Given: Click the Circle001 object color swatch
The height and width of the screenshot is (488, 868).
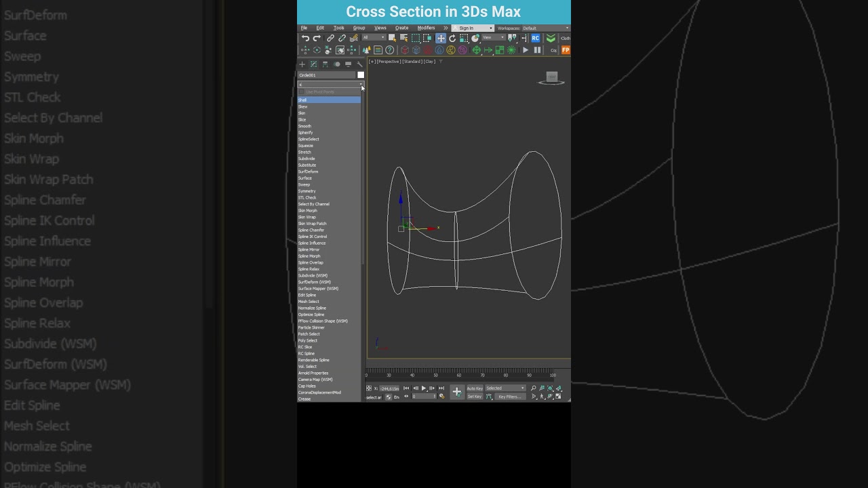Looking at the screenshot, I should (x=360, y=75).
